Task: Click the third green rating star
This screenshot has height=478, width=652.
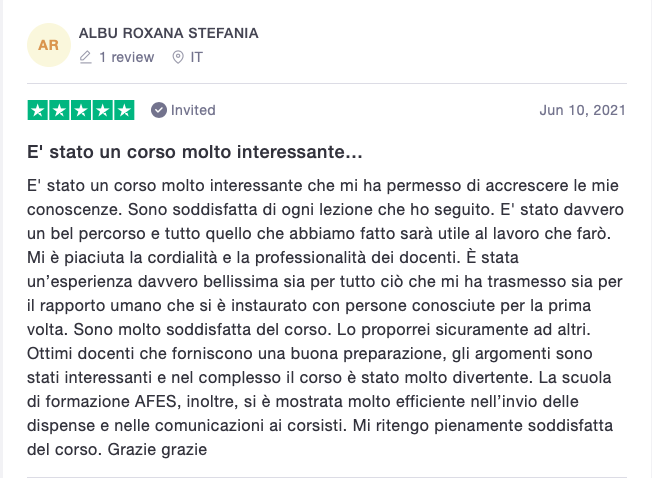Action: coord(81,110)
